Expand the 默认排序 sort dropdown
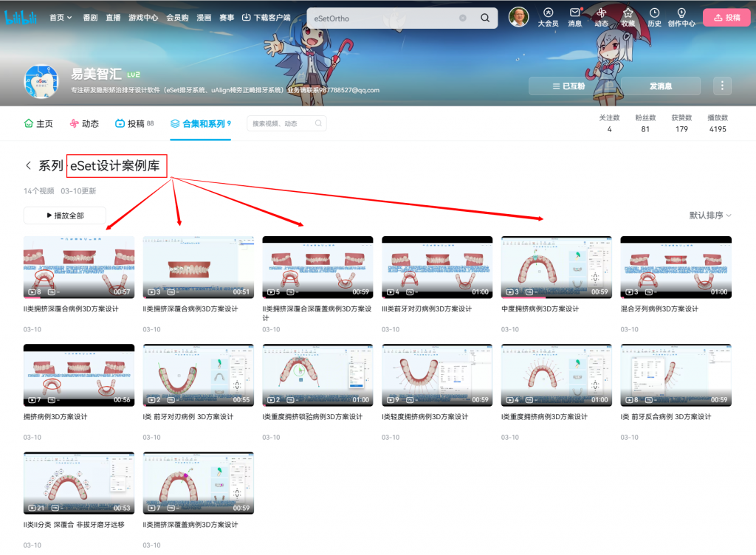The image size is (756, 555). (x=710, y=216)
